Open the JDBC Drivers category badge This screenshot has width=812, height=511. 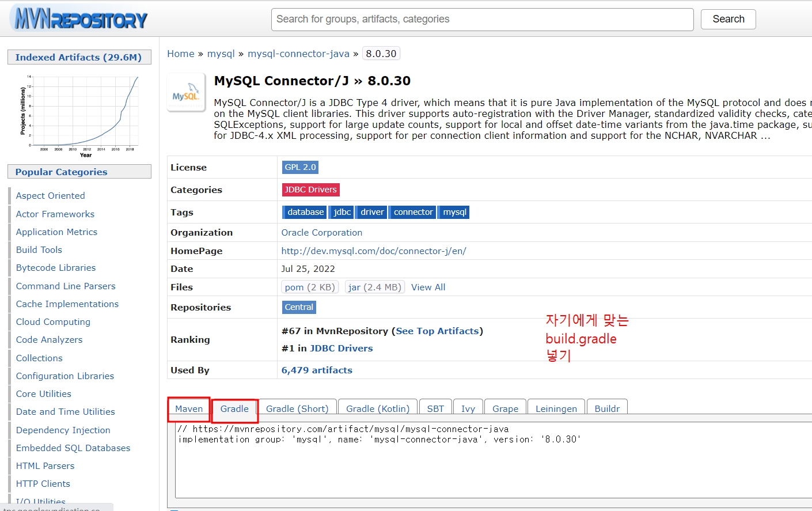click(x=310, y=190)
